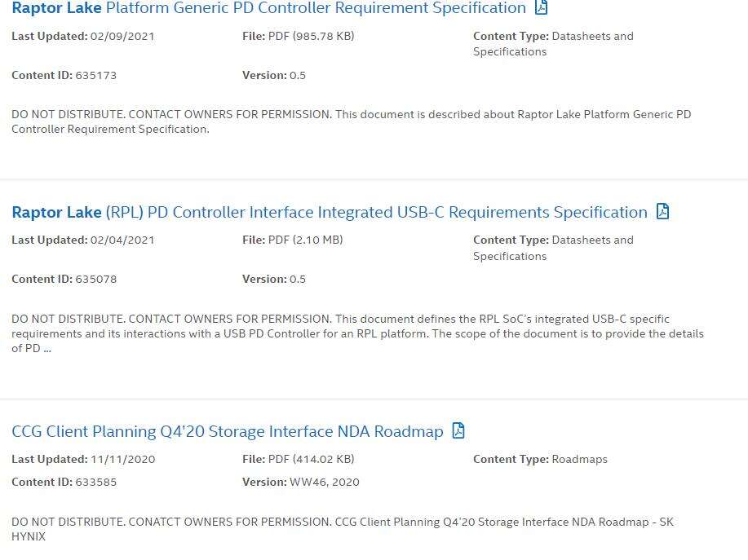Open PDF icon beside Raptor Lake Platform Generic specification

(540, 7)
